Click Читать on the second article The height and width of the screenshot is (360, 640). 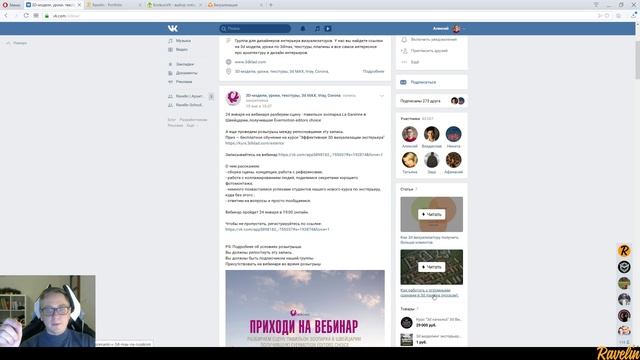(x=431, y=267)
